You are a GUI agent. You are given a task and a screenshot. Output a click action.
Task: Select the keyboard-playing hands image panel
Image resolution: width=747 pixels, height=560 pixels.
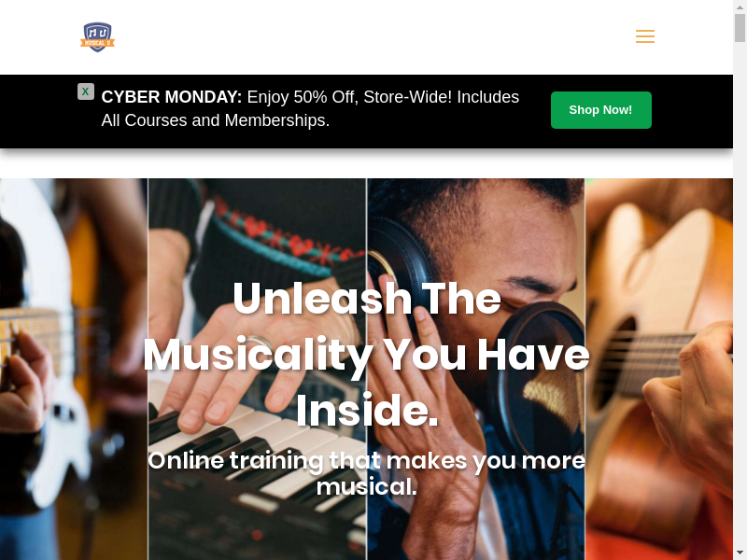point(258,369)
